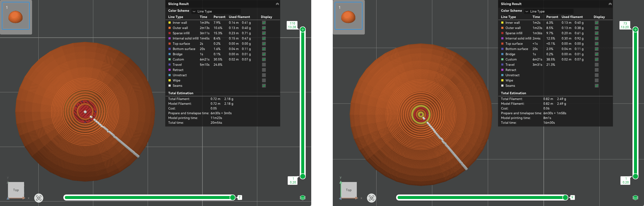
Task: Open Line Type color scheme dropdown in right panel
Action: pyautogui.click(x=549, y=11)
